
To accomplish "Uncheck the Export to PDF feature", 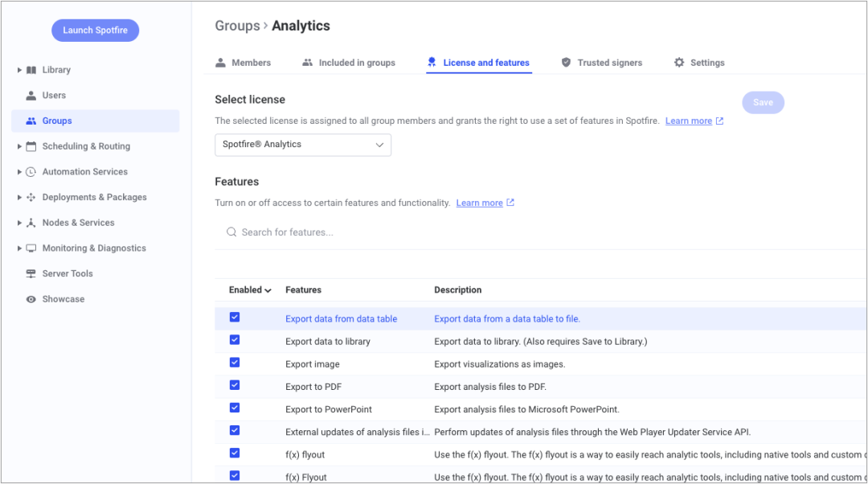I will pos(235,385).
